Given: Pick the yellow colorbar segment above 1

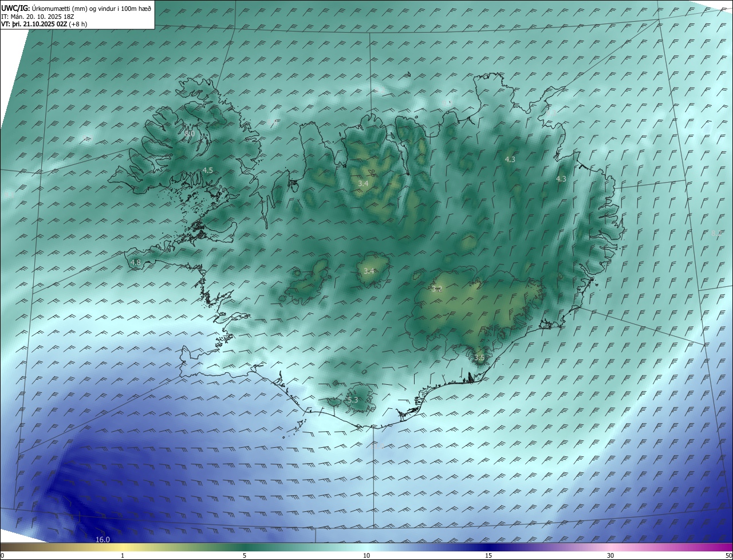Looking at the screenshot, I should coord(123,547).
